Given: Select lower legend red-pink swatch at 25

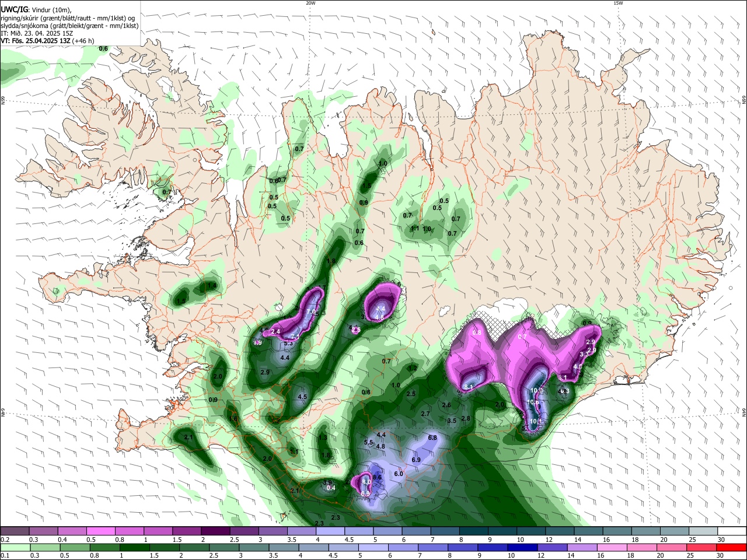Looking at the screenshot, I should tap(702, 547).
